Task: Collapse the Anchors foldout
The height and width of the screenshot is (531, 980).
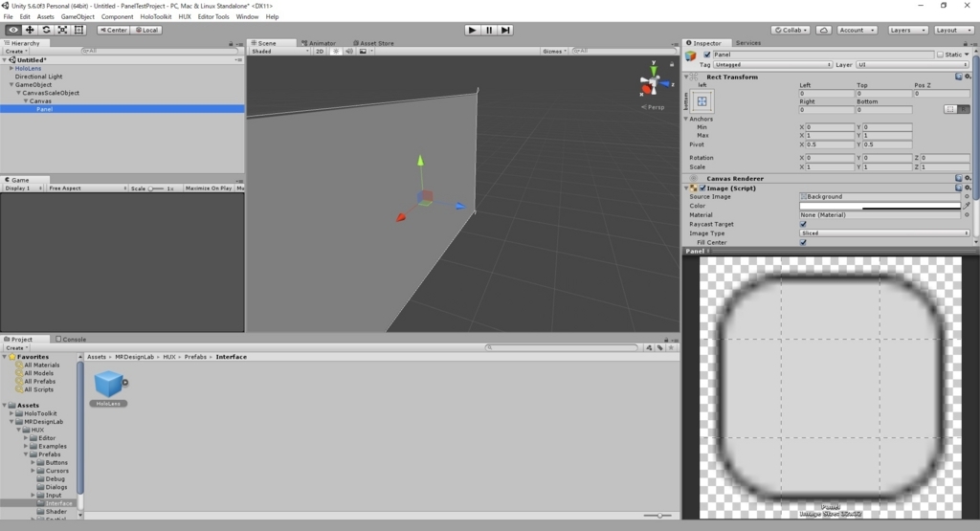Action: (x=686, y=119)
